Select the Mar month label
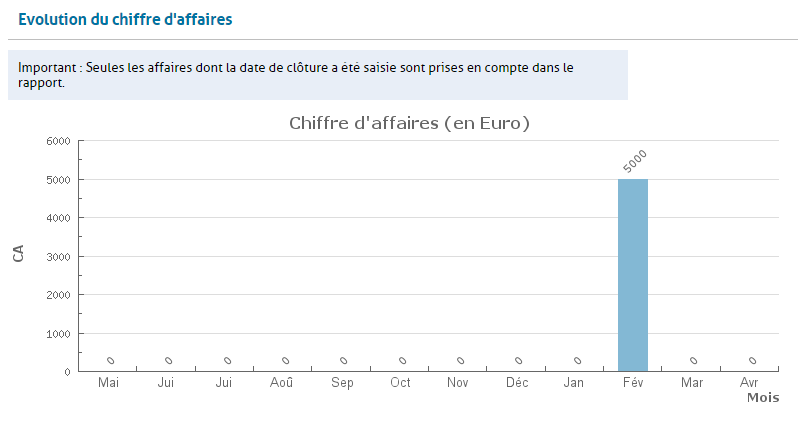 click(x=691, y=383)
